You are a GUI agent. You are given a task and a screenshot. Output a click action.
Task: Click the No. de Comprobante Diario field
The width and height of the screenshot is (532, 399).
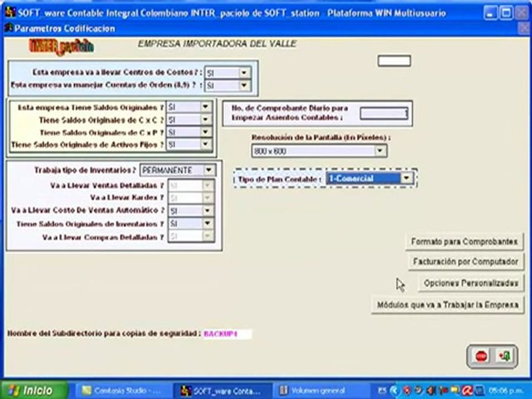click(383, 113)
